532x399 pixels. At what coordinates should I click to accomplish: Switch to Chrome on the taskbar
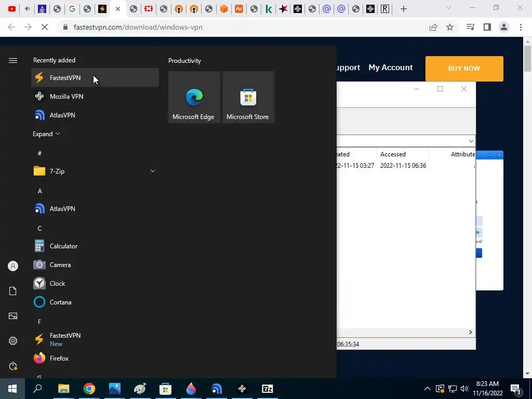pos(89,389)
